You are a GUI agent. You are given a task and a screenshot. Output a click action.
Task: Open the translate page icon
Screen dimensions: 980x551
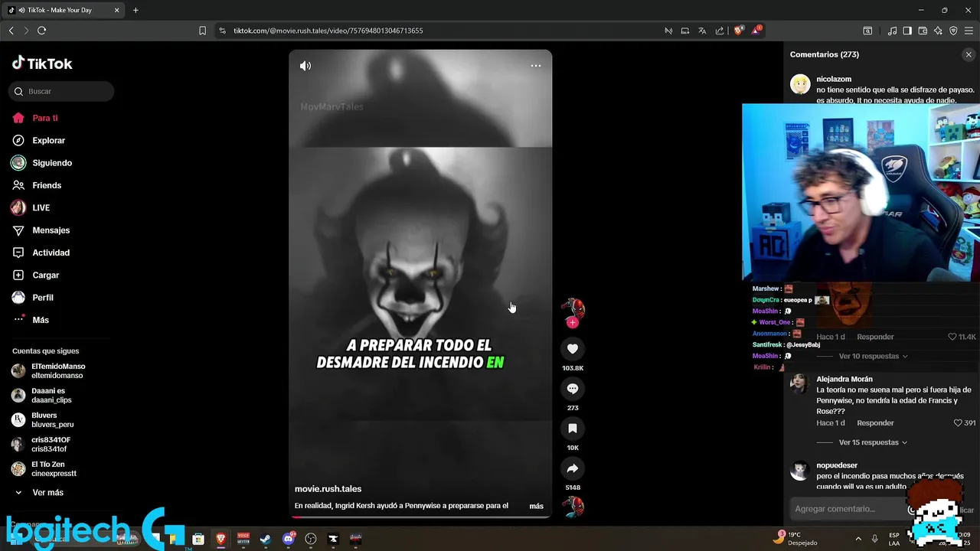click(x=702, y=31)
